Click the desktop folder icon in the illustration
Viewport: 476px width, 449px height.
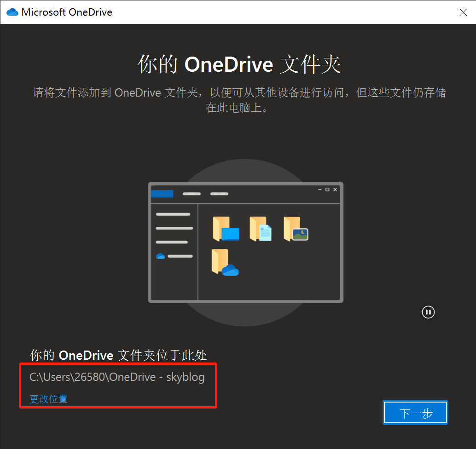point(226,229)
